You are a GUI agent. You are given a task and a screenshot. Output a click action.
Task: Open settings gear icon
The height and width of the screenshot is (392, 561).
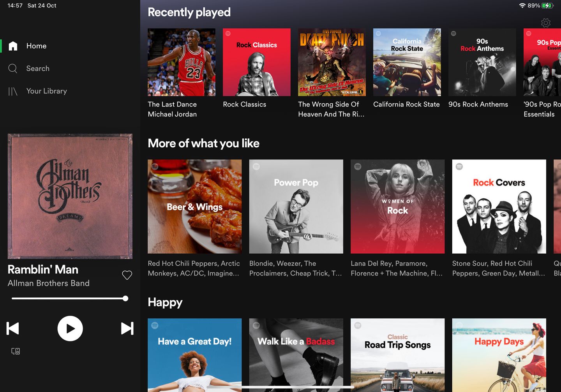click(x=546, y=23)
